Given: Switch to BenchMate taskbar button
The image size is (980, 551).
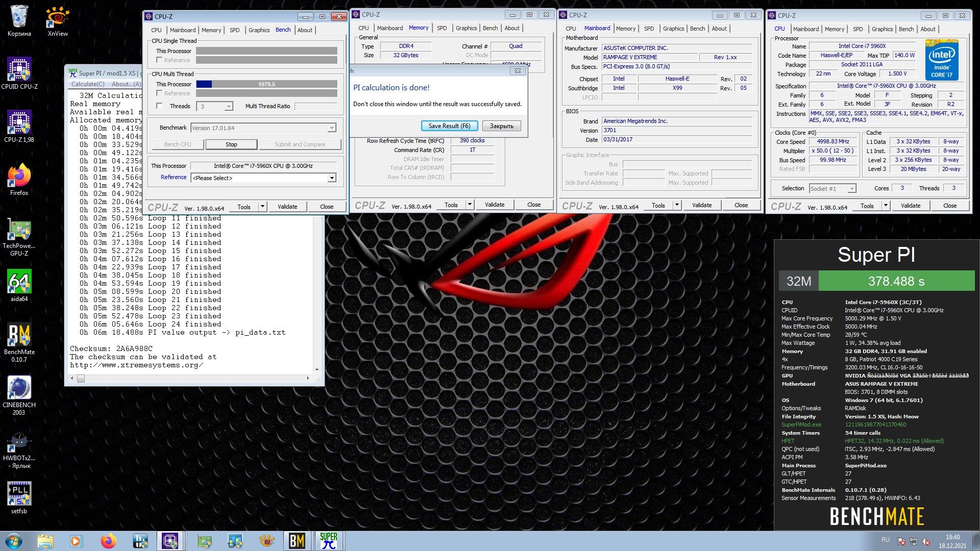Looking at the screenshot, I should 297,541.
